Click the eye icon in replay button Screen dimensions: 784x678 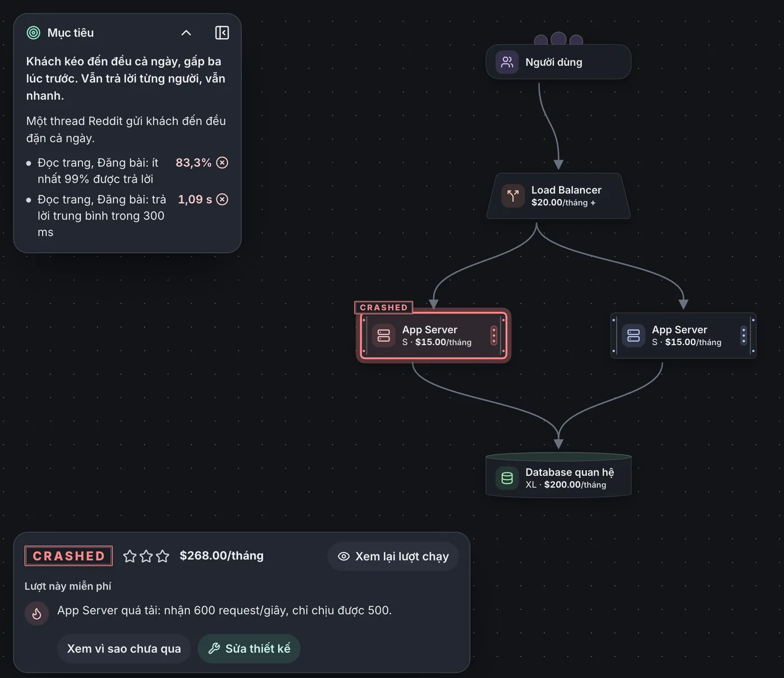344,556
